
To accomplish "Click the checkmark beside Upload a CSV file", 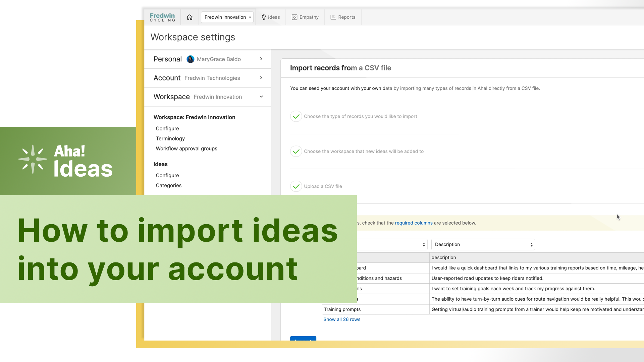I will pos(296,186).
